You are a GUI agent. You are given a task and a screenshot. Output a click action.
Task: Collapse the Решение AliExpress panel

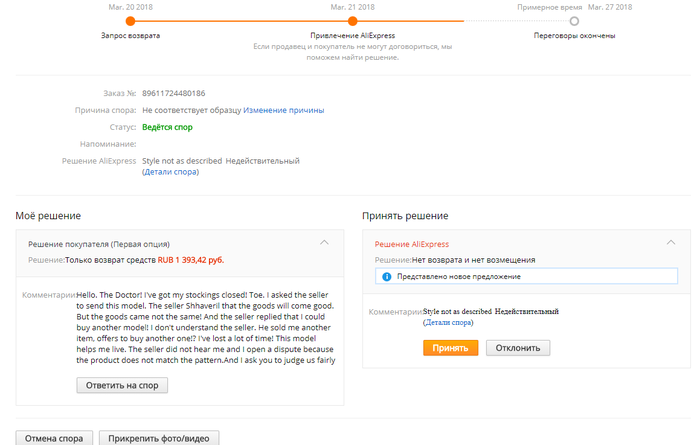pos(670,243)
